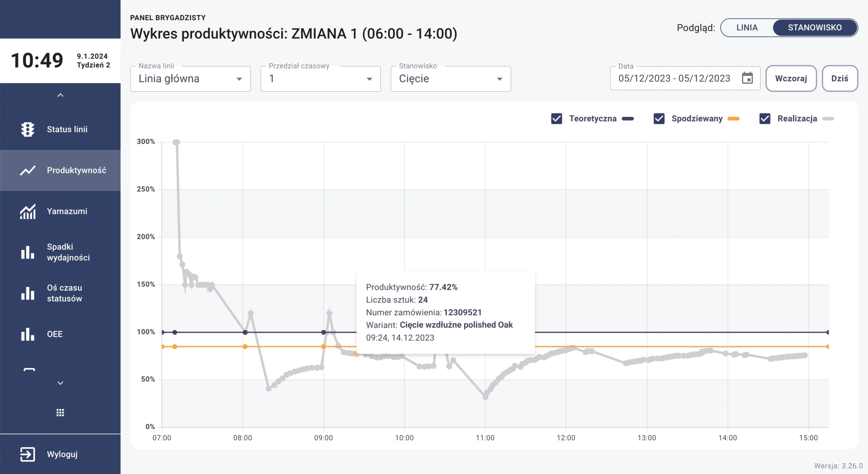
Task: Click the Yamazumi chart icon
Action: [x=27, y=211]
